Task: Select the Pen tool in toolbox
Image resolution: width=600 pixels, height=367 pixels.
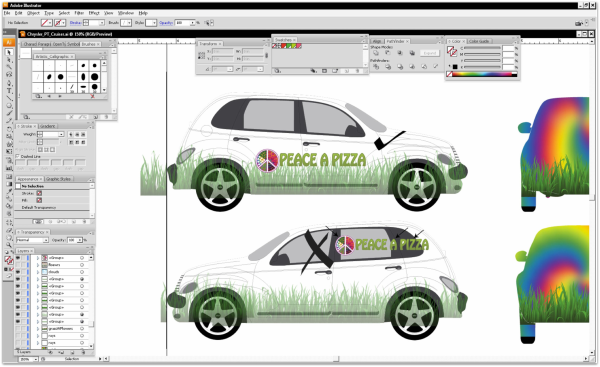Action: 9,83
